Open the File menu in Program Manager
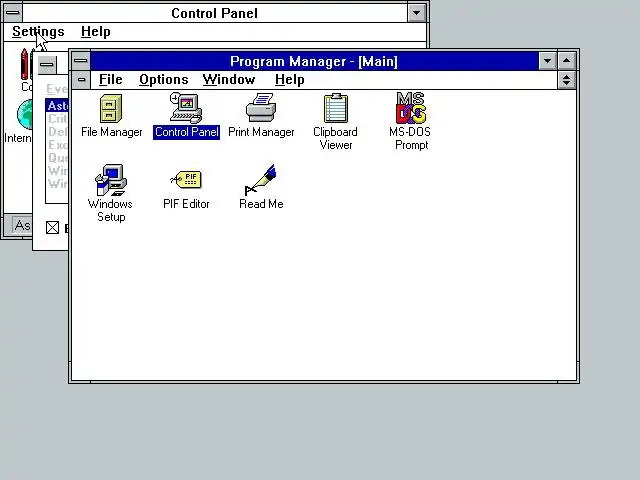The image size is (640, 480). [111, 80]
